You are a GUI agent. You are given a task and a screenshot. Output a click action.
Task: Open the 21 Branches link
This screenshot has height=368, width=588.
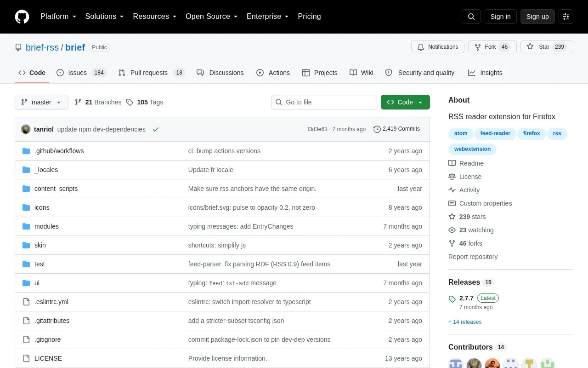pos(98,102)
